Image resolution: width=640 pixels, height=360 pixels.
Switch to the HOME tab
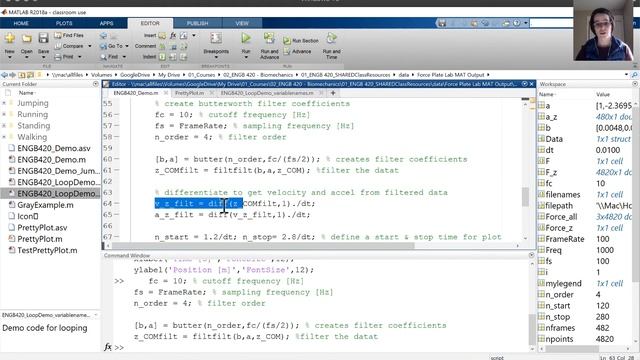pyautogui.click(x=21, y=23)
